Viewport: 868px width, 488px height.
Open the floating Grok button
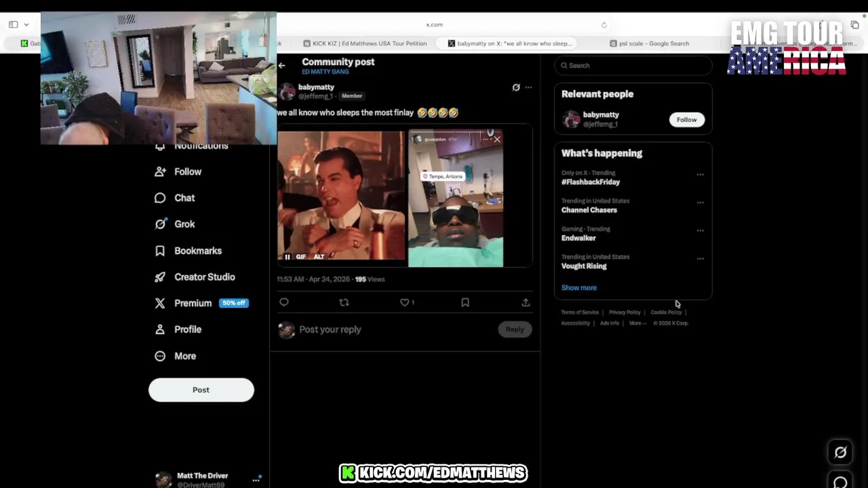click(x=840, y=452)
